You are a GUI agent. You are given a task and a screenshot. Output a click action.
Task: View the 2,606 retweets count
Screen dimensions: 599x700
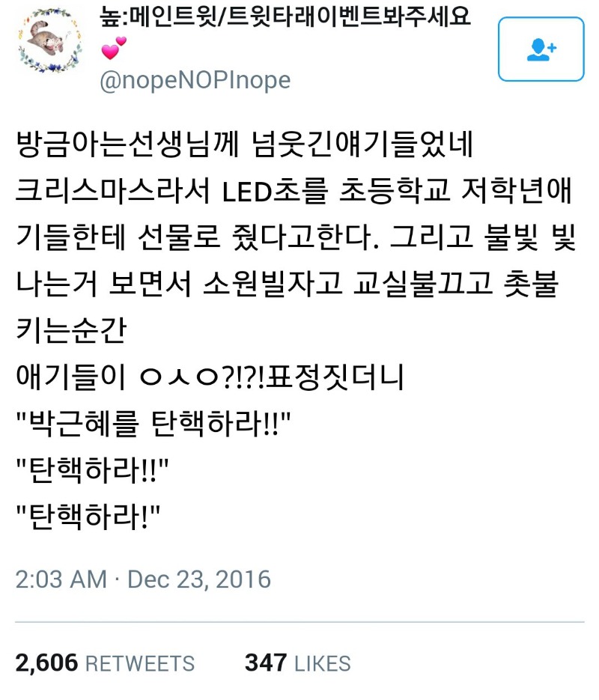pyautogui.click(x=46, y=663)
